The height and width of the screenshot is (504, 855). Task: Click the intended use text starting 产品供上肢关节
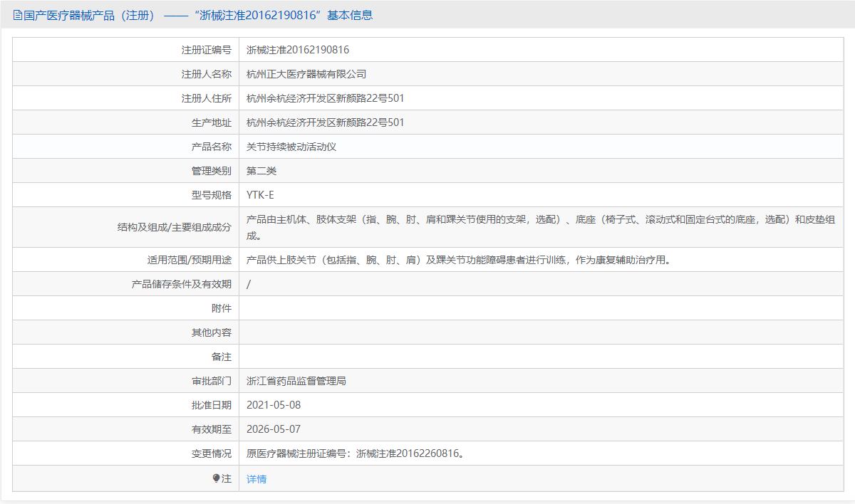pyautogui.click(x=459, y=260)
